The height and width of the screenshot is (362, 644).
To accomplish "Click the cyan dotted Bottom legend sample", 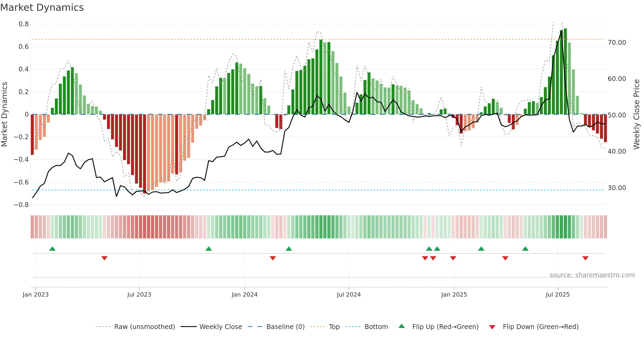I will (353, 327).
